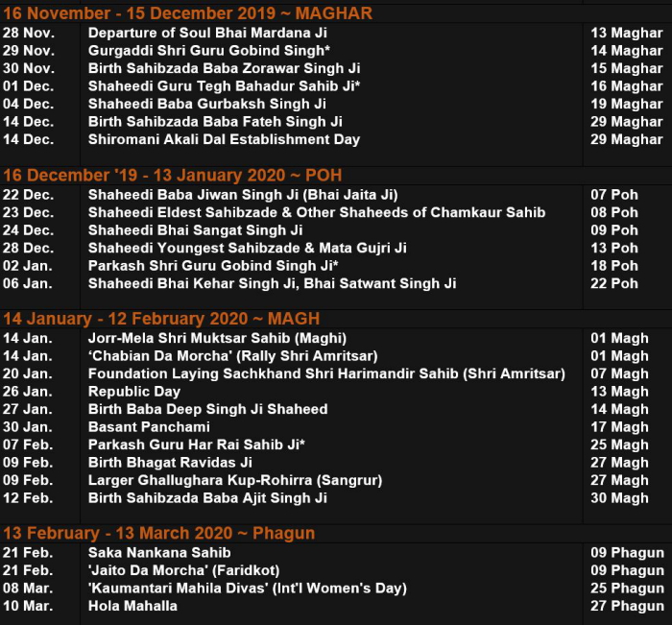This screenshot has height=625, width=672.
Task: Select 'Jaito Da Morcha' (Faridkot) entry
Action: click(x=184, y=570)
